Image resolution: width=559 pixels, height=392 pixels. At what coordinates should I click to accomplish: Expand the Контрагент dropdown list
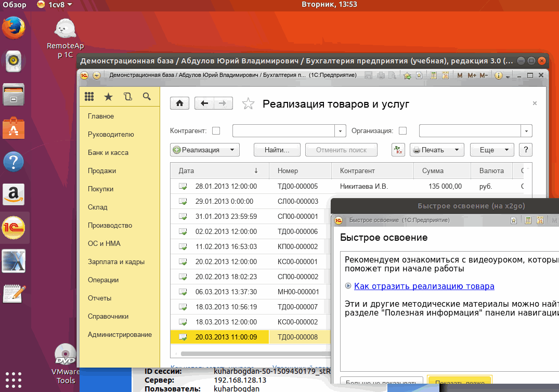coord(341,130)
